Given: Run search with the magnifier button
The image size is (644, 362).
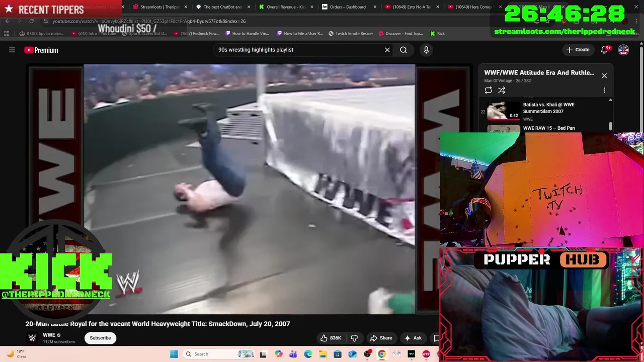Looking at the screenshot, I should coord(404,50).
